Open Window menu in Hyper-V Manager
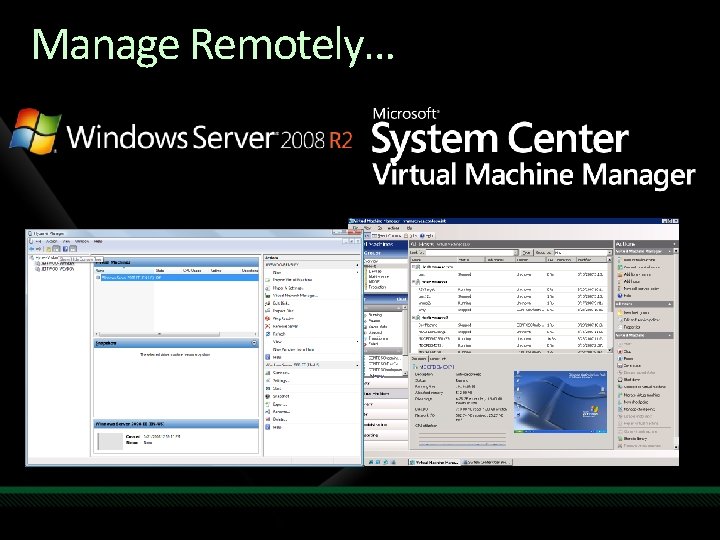The width and height of the screenshot is (720, 540). click(x=82, y=241)
